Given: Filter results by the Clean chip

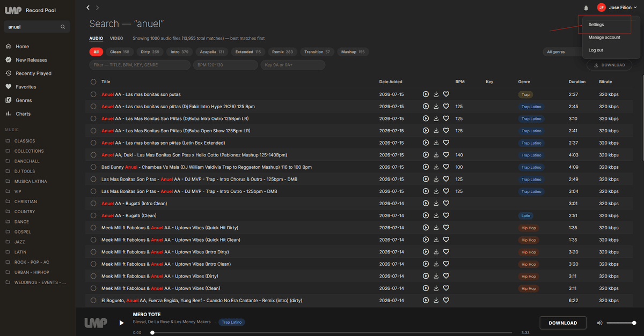Looking at the screenshot, I should tap(120, 52).
